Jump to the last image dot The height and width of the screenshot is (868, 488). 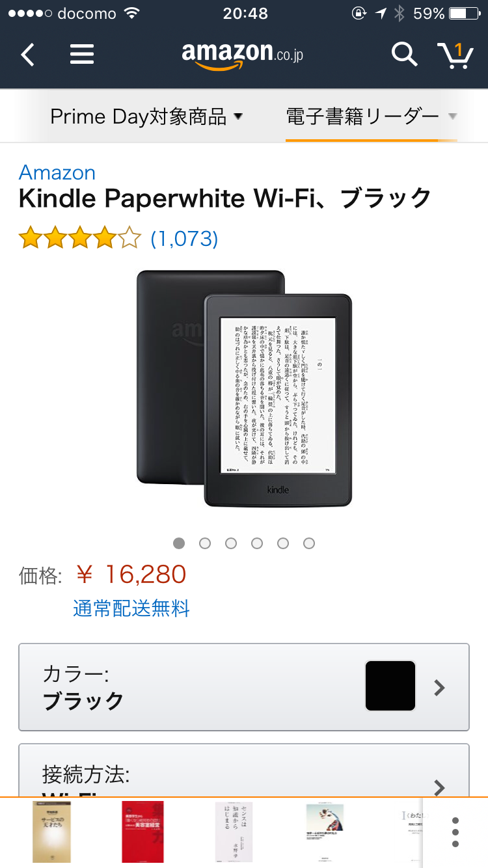(x=309, y=543)
